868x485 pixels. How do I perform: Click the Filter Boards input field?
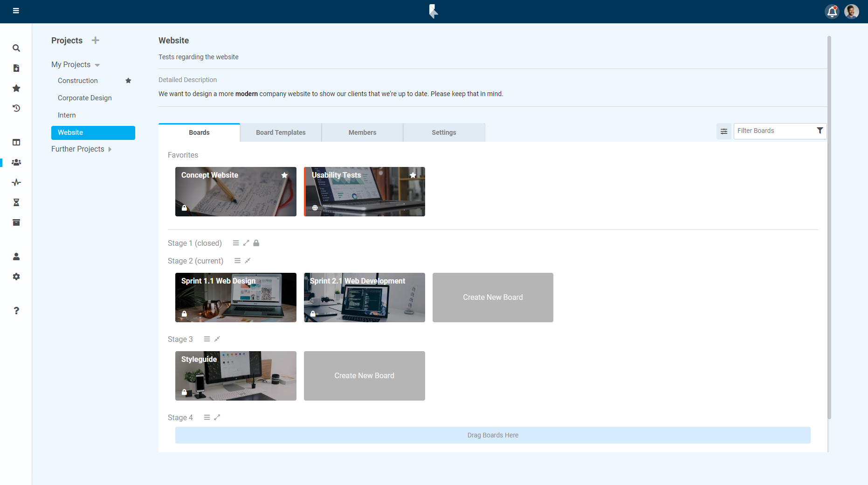pyautogui.click(x=774, y=131)
